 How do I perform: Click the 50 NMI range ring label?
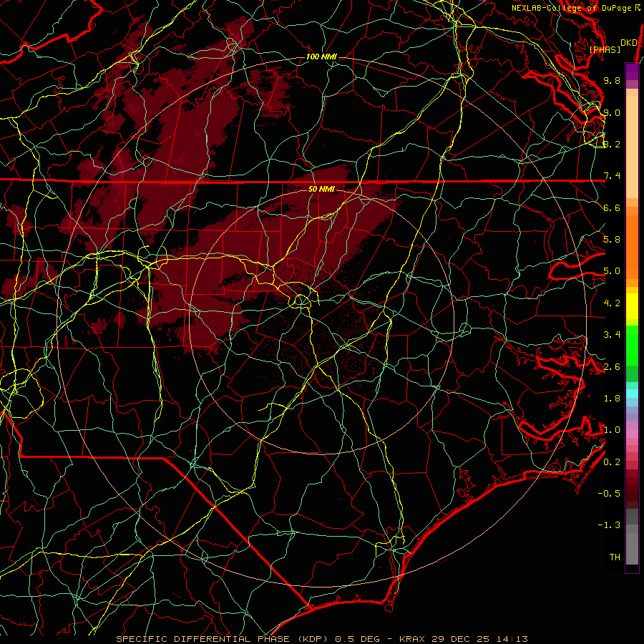pyautogui.click(x=321, y=189)
